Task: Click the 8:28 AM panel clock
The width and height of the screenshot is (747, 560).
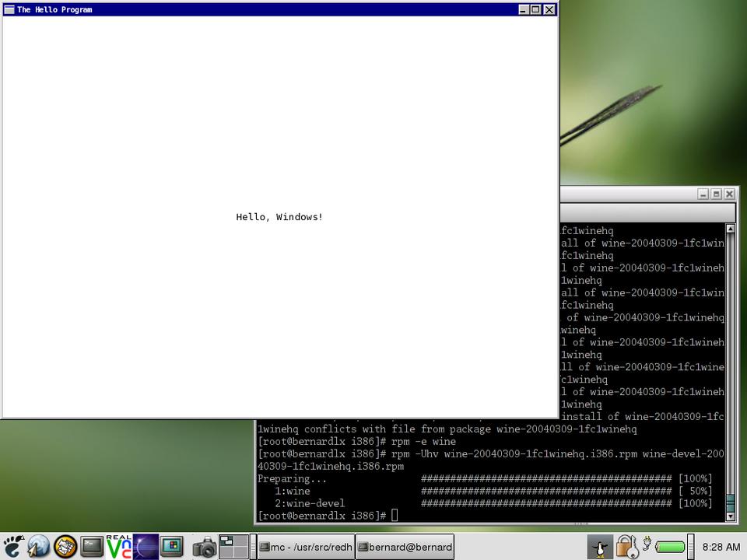Action: [721, 547]
